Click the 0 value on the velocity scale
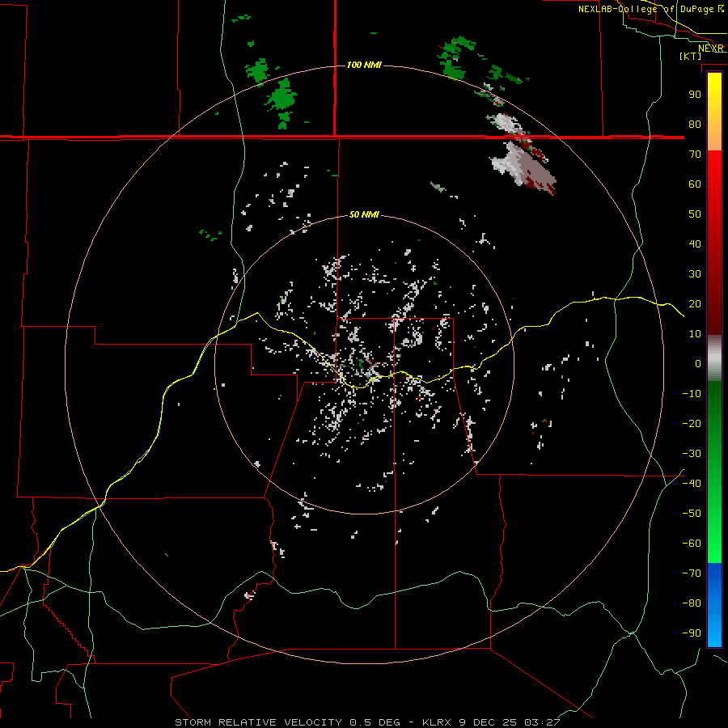Image resolution: width=728 pixels, height=728 pixels. coord(698,364)
